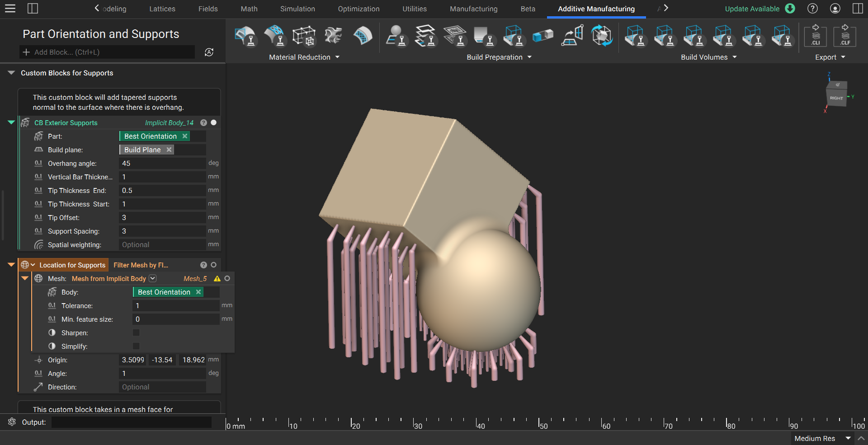The height and width of the screenshot is (445, 868).
Task: Open the Simulation ribbon tab
Action: [x=297, y=9]
